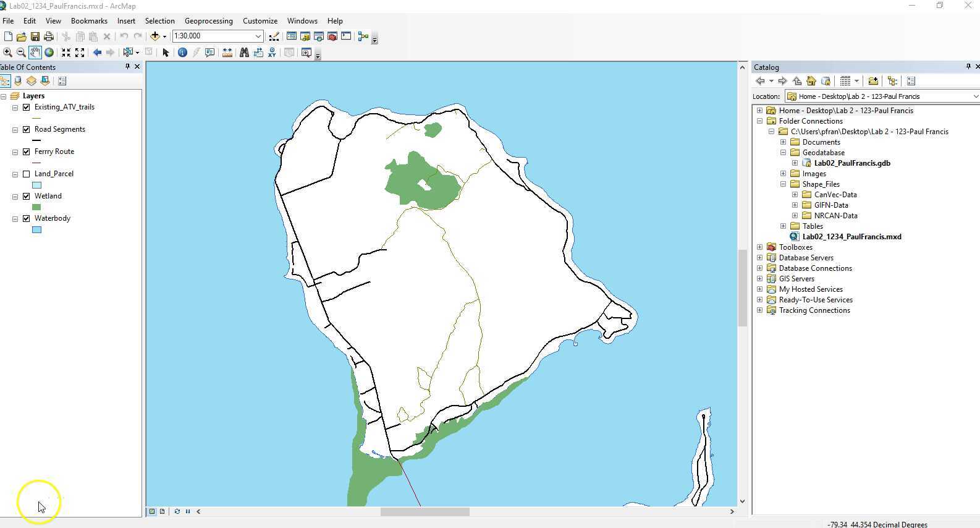Hide the Existing_ATV_trails layer

27,107
